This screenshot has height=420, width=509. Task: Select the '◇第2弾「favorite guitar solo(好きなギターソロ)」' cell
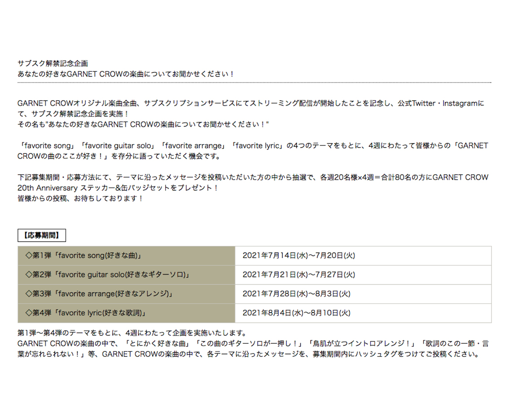click(x=126, y=275)
